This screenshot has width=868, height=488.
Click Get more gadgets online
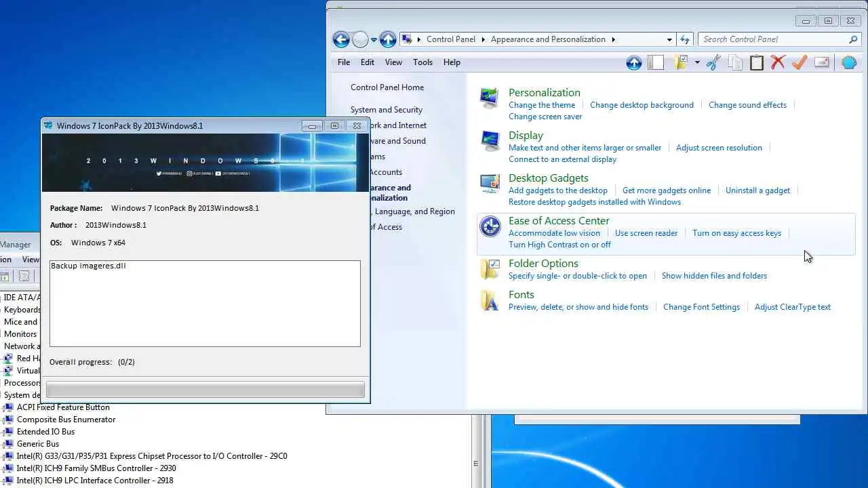(667, 190)
